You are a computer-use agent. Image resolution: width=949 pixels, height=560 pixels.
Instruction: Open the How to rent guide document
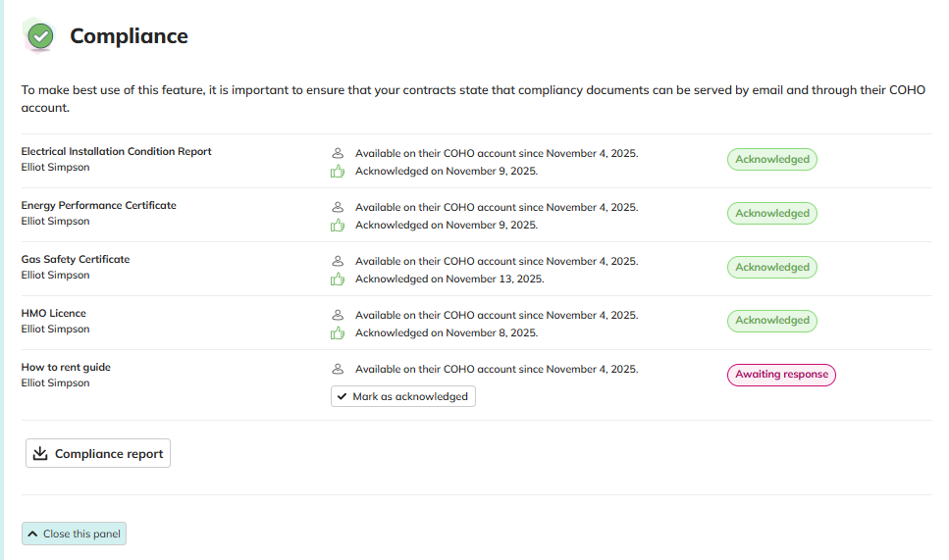tap(66, 368)
